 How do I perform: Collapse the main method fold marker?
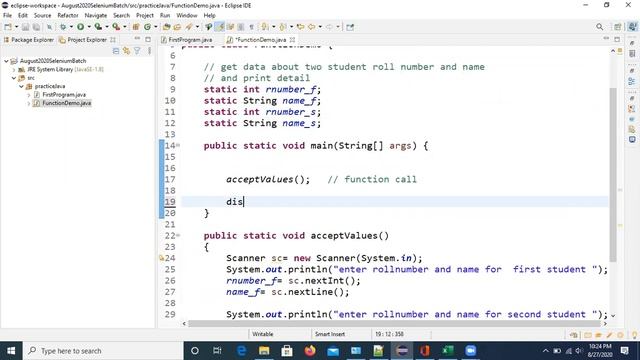pyautogui.click(x=178, y=145)
